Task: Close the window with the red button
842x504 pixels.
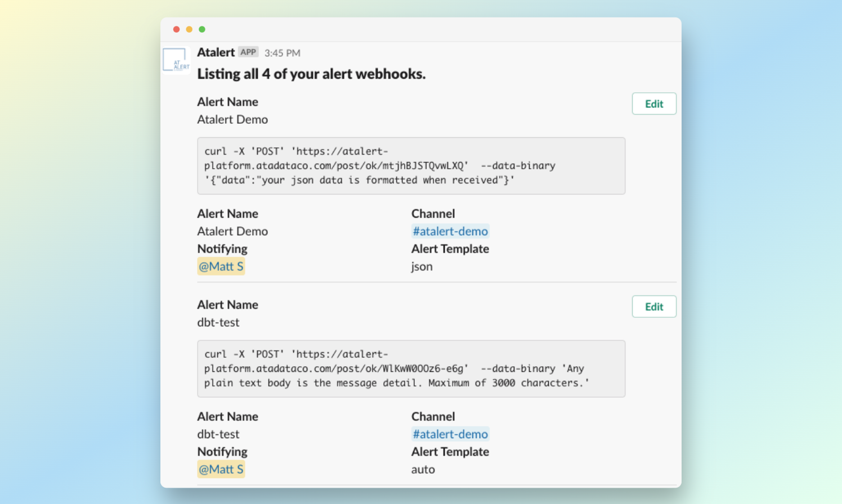Action: pos(176,29)
